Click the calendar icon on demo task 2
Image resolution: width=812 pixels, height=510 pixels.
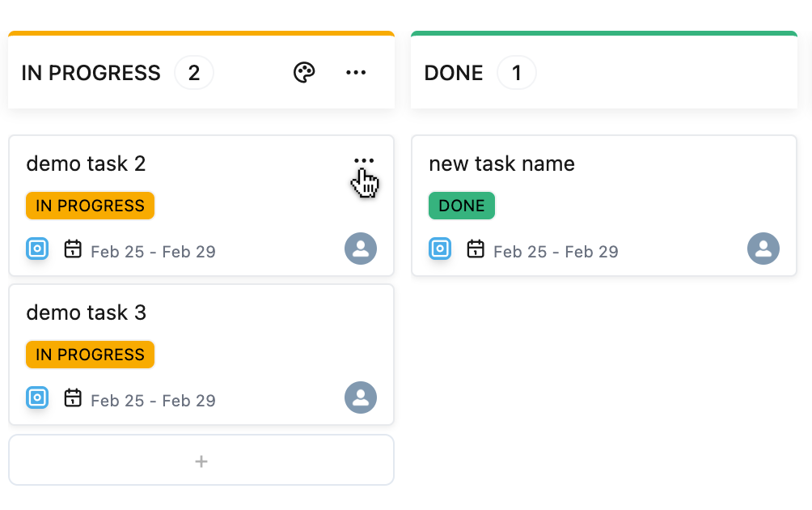coord(73,249)
